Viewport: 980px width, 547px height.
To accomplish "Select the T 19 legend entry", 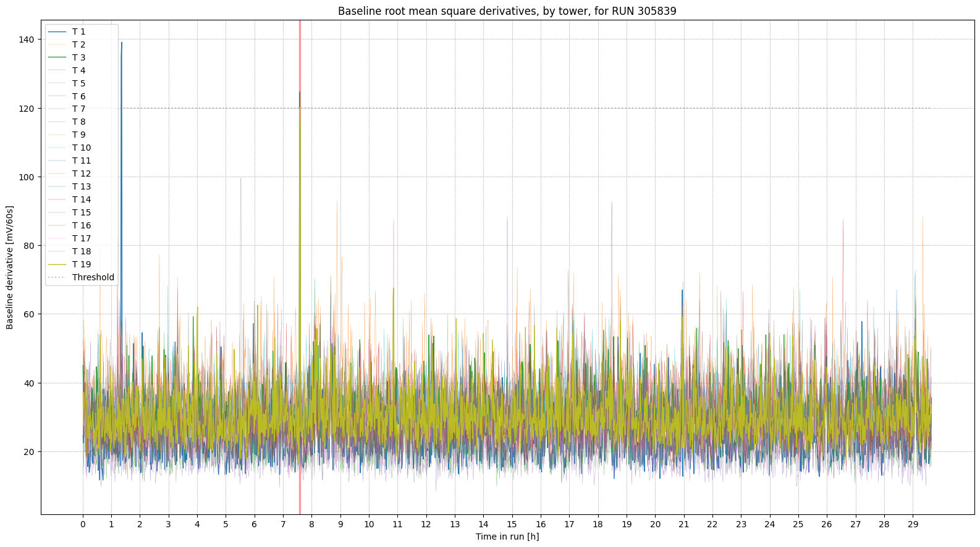I will tap(81, 264).
